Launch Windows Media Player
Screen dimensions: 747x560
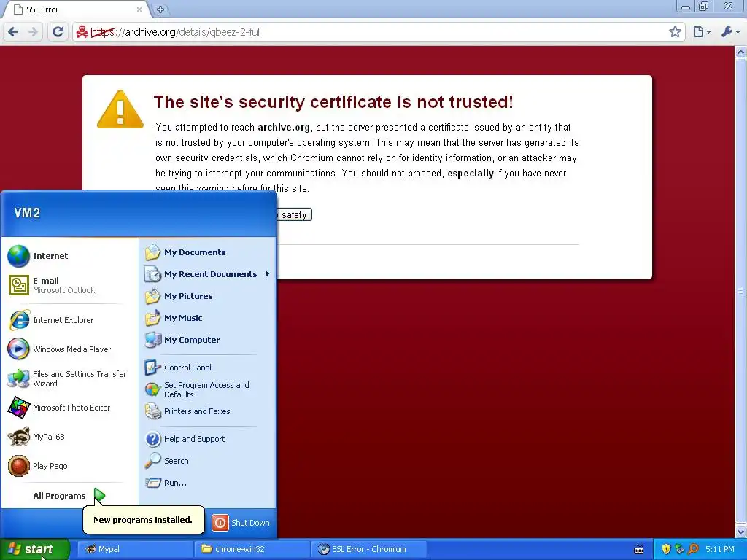69,349
